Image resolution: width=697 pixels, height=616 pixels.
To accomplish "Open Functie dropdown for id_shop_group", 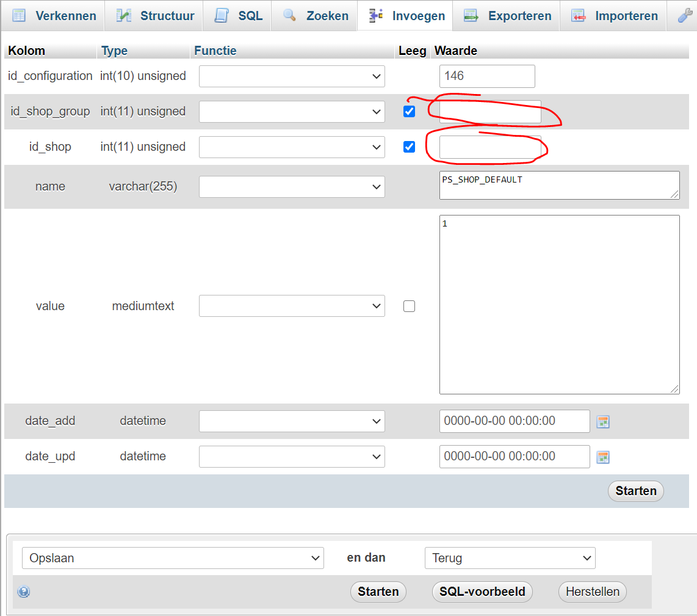I will 292,112.
